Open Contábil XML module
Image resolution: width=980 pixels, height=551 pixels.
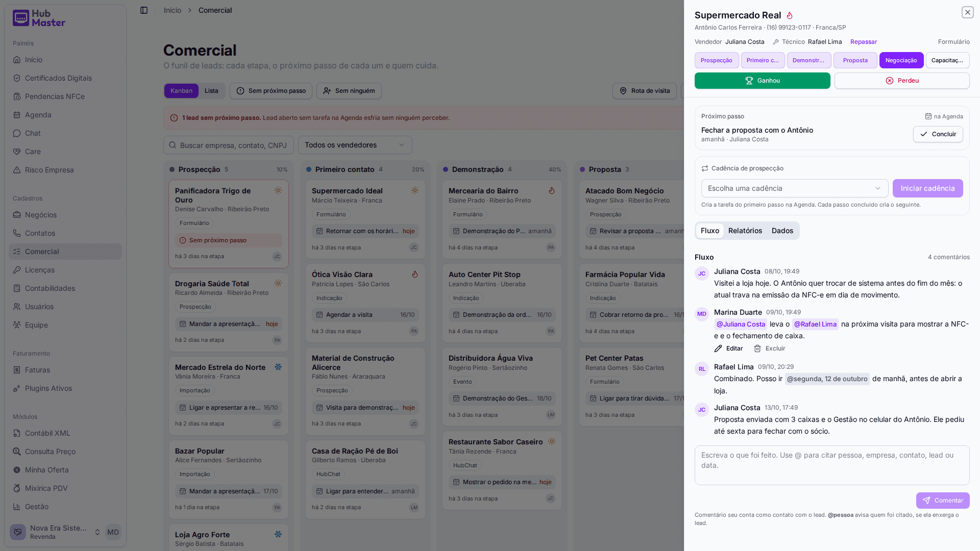pyautogui.click(x=65, y=433)
